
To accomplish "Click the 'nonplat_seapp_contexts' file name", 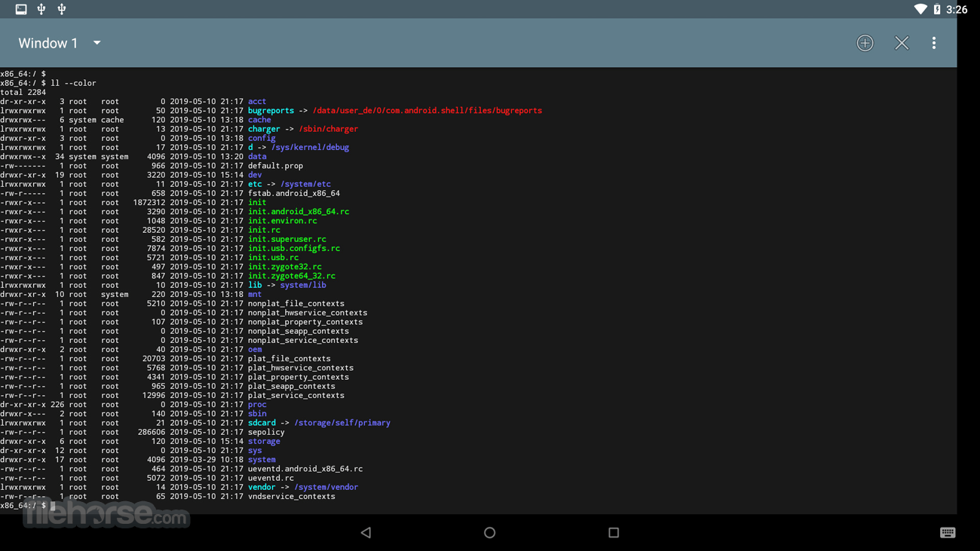I will [299, 331].
